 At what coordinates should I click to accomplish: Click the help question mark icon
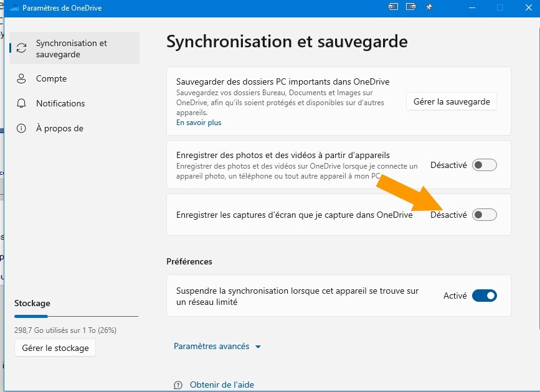point(179,385)
